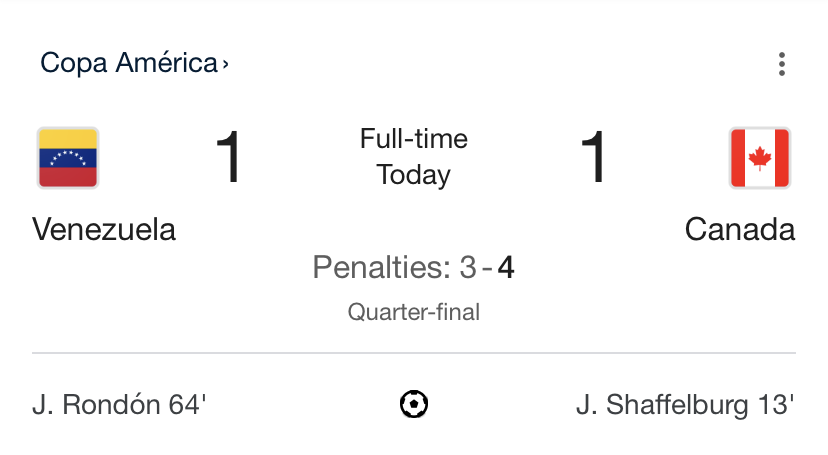The height and width of the screenshot is (455, 828).
Task: Open the Copa América competition link
Action: tap(128, 64)
